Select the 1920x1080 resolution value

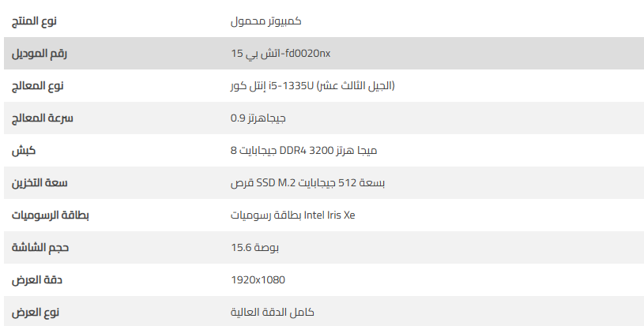(x=253, y=279)
